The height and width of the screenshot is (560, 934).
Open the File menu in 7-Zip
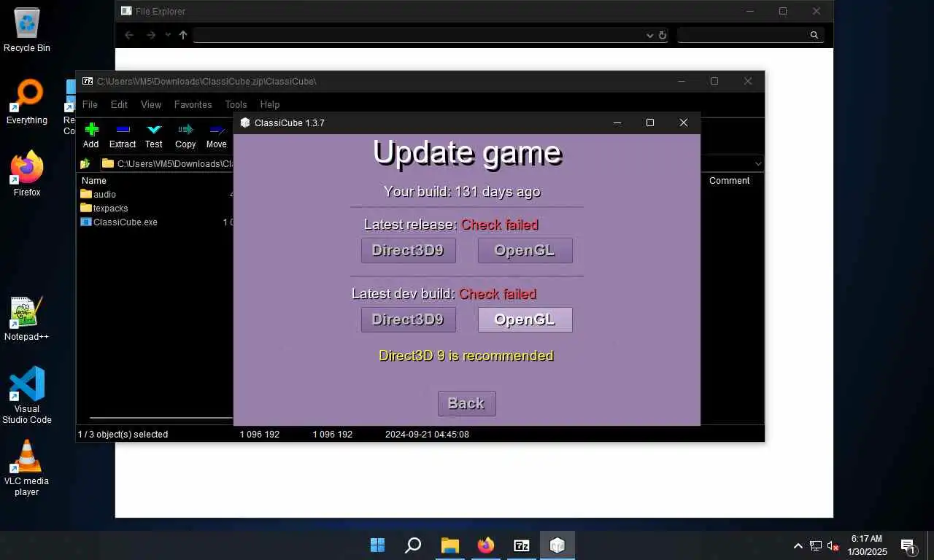90,104
